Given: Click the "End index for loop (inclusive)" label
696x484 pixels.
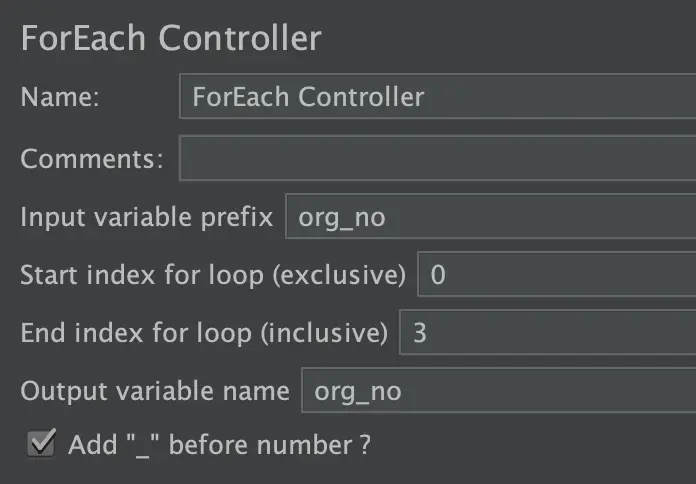Looking at the screenshot, I should [x=204, y=333].
